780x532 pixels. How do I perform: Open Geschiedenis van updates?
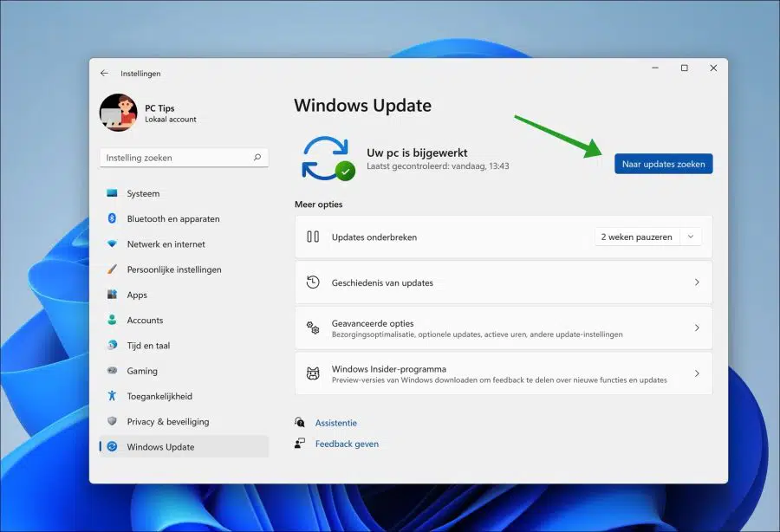504,282
